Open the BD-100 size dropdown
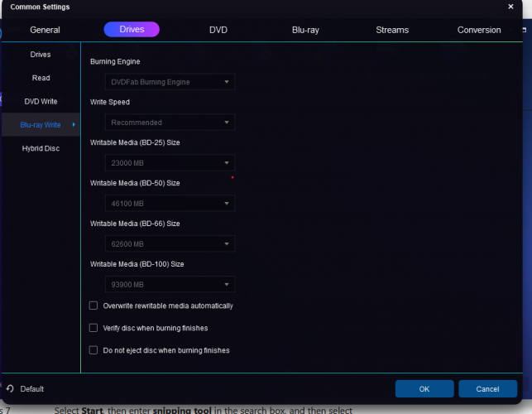The height and width of the screenshot is (414, 532). [x=170, y=285]
